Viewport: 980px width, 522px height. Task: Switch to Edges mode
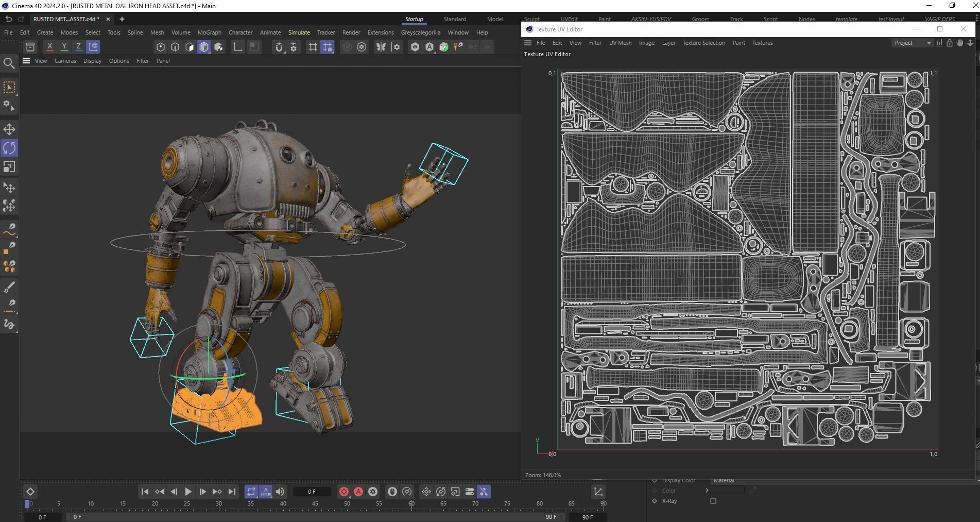[x=175, y=47]
